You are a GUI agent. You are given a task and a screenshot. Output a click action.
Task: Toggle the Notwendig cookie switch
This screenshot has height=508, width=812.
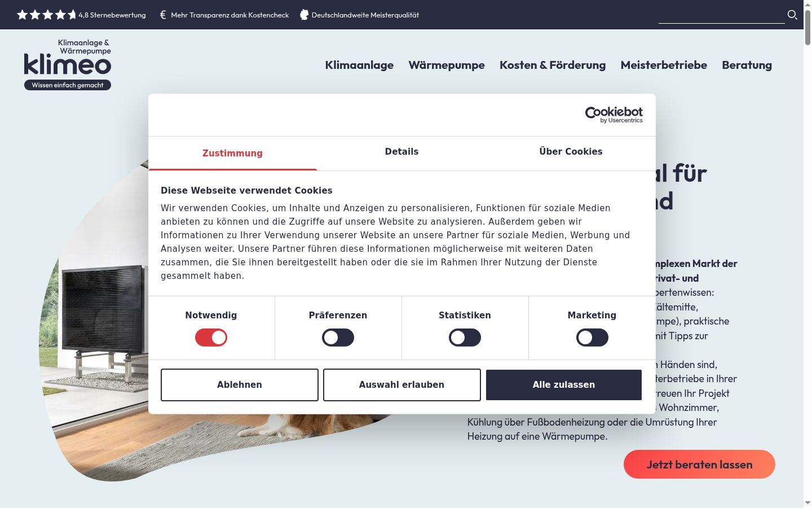[211, 338]
